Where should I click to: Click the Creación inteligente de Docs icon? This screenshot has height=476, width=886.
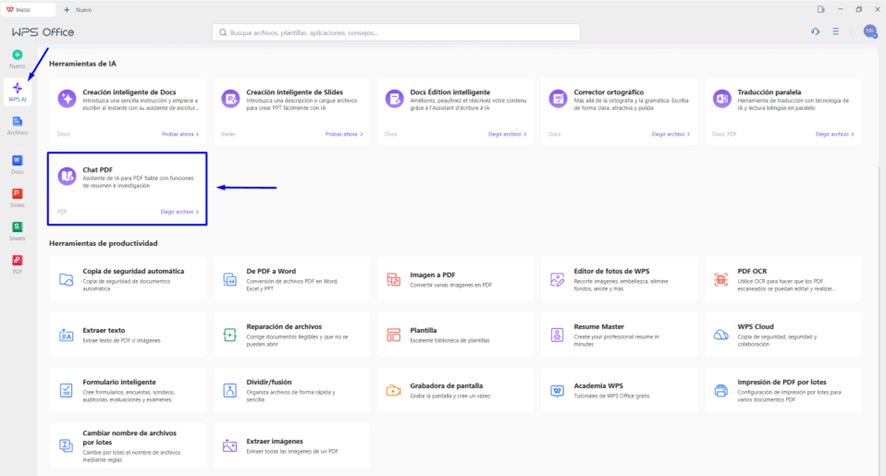[x=67, y=98]
